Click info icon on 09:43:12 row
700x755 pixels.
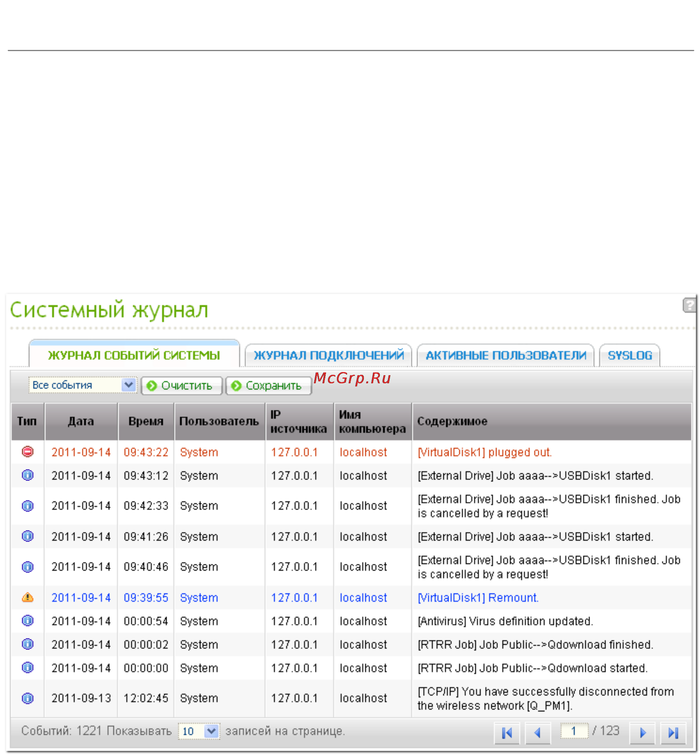coord(28,475)
